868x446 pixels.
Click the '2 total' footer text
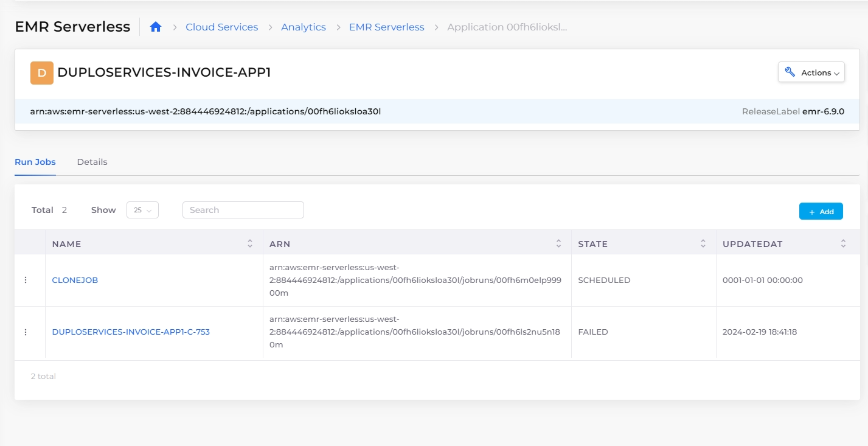[43, 377]
